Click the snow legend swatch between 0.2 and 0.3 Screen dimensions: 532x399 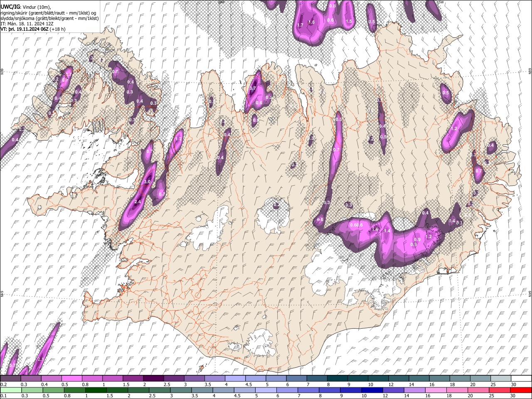10,379
